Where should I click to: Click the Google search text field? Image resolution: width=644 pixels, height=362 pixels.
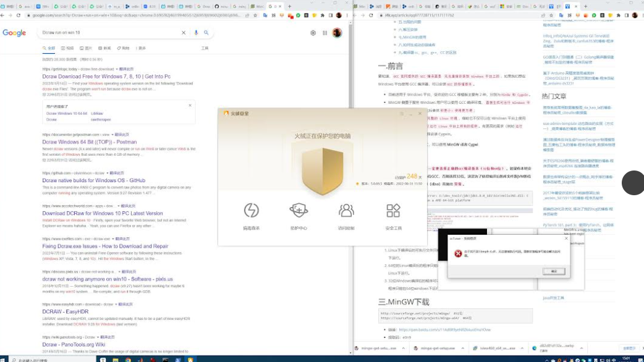pyautogui.click(x=110, y=32)
